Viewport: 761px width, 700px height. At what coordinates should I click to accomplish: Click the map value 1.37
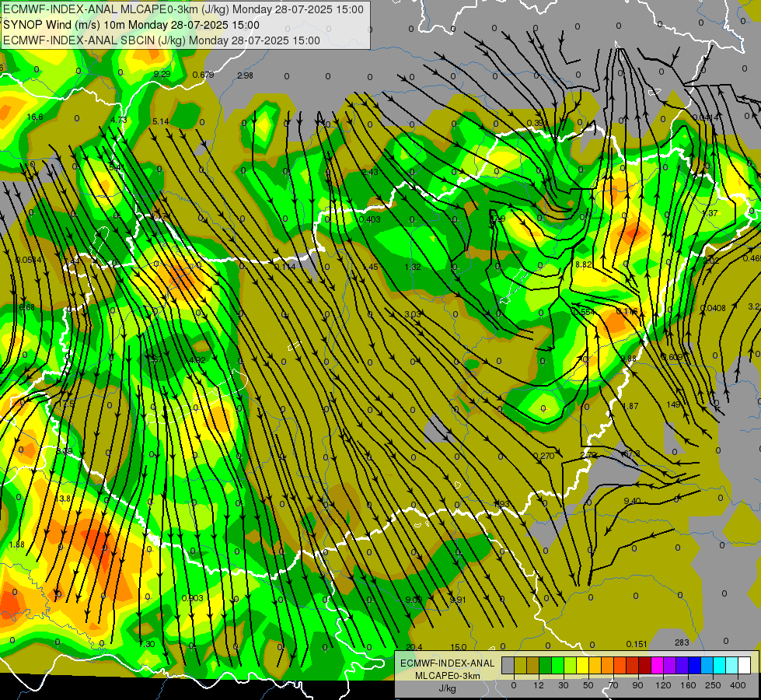pyautogui.click(x=710, y=213)
